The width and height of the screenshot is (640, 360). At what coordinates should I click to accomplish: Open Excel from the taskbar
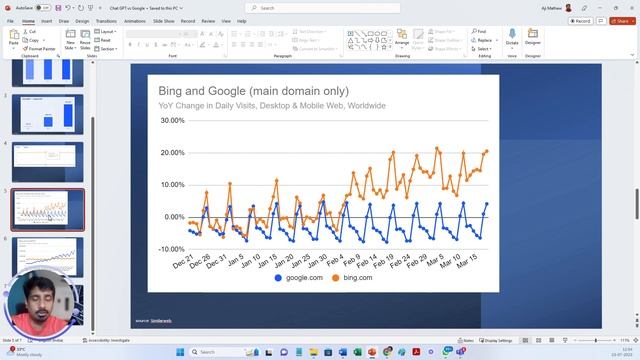click(x=357, y=352)
